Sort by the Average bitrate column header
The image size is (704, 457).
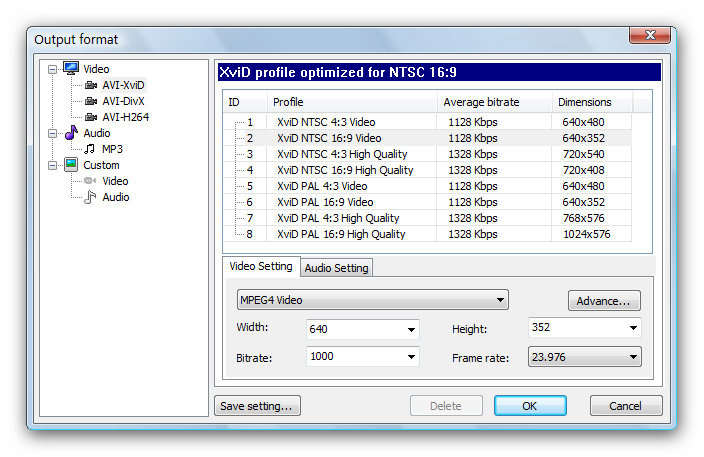495,102
